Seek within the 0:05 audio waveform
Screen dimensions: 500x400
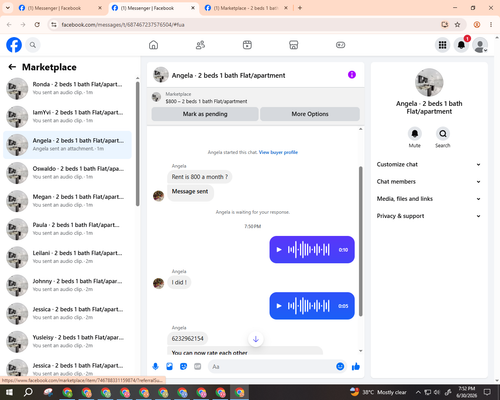tap(309, 306)
